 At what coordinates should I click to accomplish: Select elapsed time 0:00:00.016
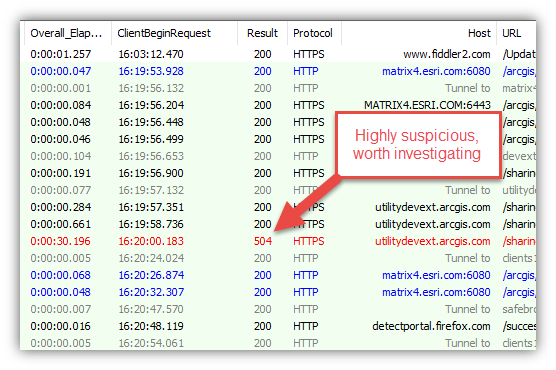pyautogui.click(x=61, y=327)
